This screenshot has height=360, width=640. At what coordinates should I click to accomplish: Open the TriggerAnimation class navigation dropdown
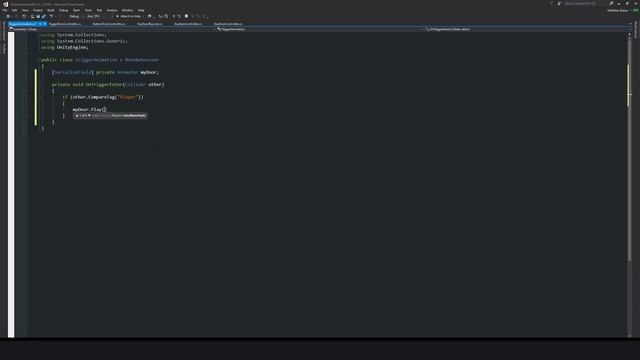320,29
